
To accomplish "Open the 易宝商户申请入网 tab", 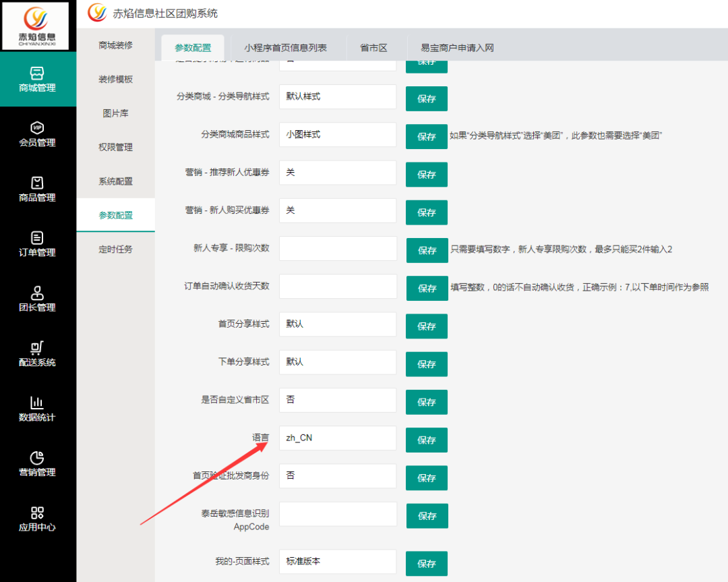I will pyautogui.click(x=457, y=48).
